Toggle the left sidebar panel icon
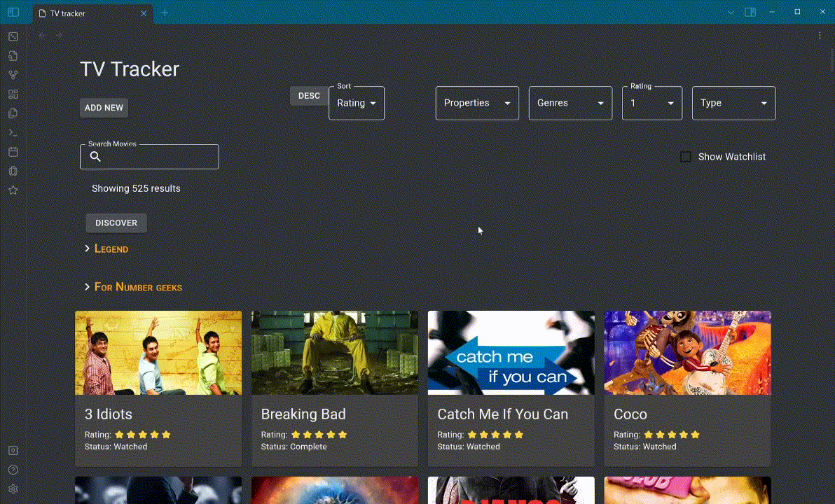This screenshot has width=835, height=504. click(13, 12)
